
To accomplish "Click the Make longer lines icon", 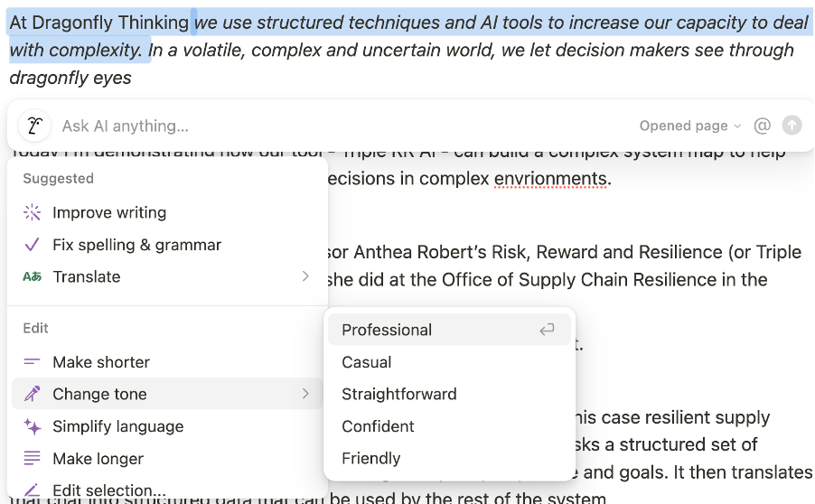I will pyautogui.click(x=33, y=459).
